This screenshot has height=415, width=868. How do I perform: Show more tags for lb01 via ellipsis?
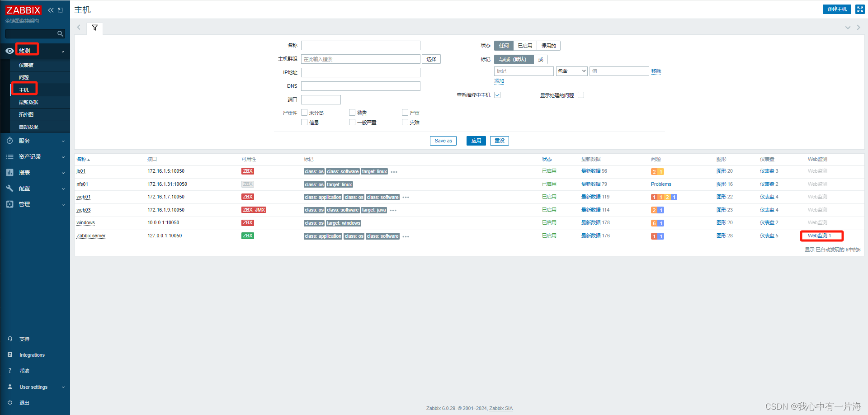pos(394,172)
